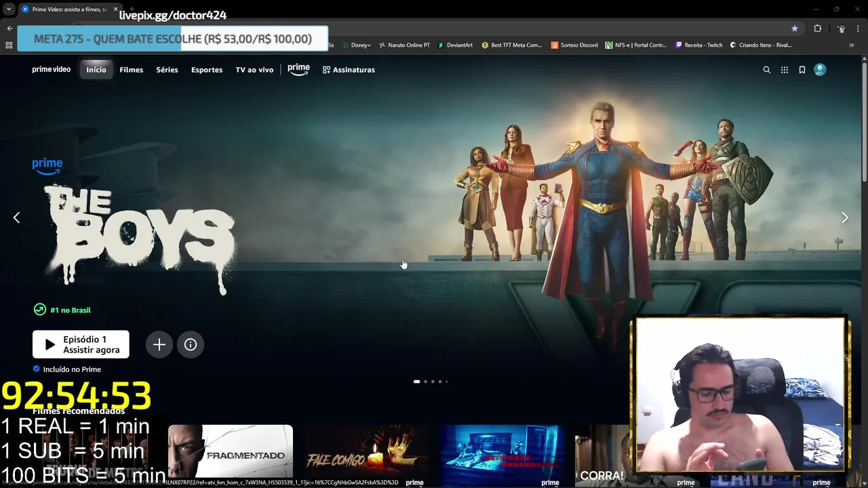The height and width of the screenshot is (488, 868).
Task: Open the Esportes navigation tab
Action: pyautogui.click(x=207, y=70)
